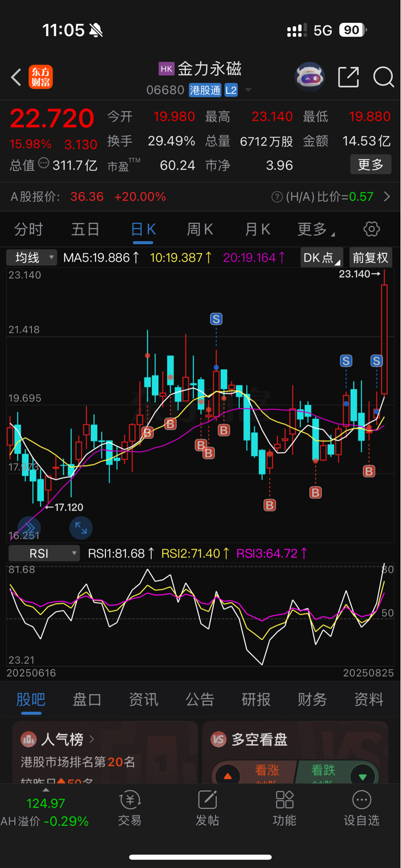The image size is (401, 868).
Task: Expand the A股报价 row chevron
Action: click(387, 197)
